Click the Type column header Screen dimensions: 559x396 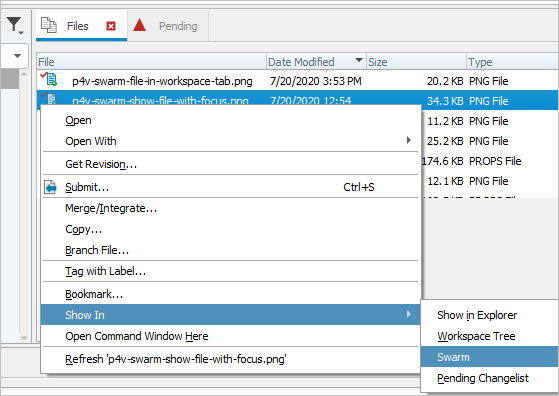512,62
